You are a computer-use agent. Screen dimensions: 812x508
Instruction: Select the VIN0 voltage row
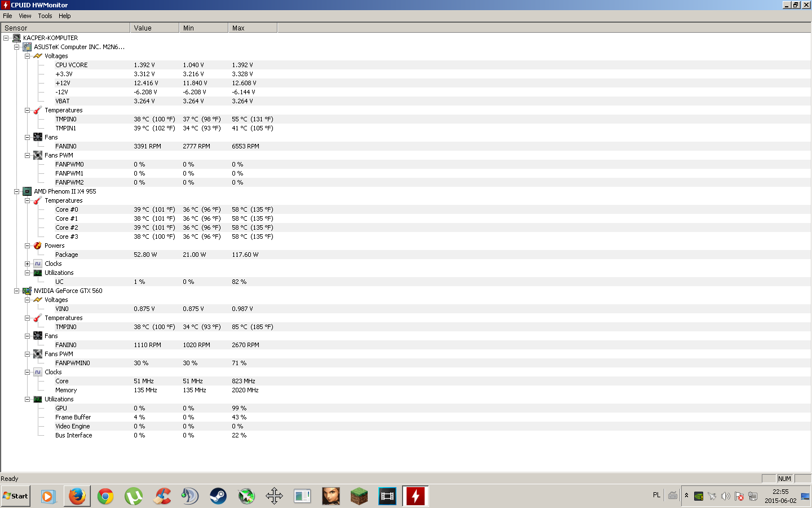[405, 309]
